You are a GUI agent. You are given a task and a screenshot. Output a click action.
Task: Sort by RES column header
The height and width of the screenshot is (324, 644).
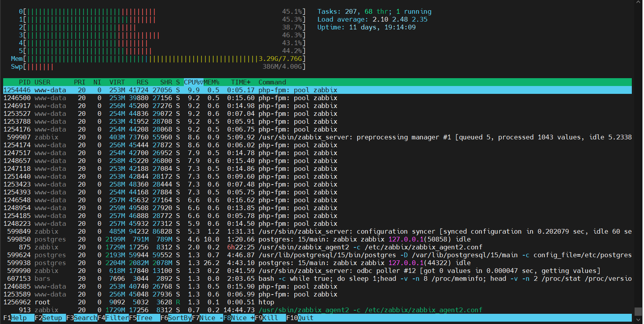point(143,82)
